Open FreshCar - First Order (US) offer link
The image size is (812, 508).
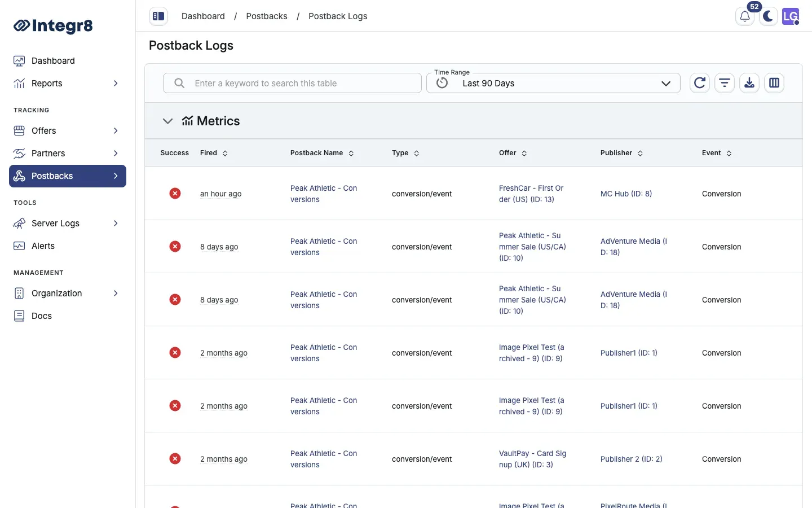[531, 194]
